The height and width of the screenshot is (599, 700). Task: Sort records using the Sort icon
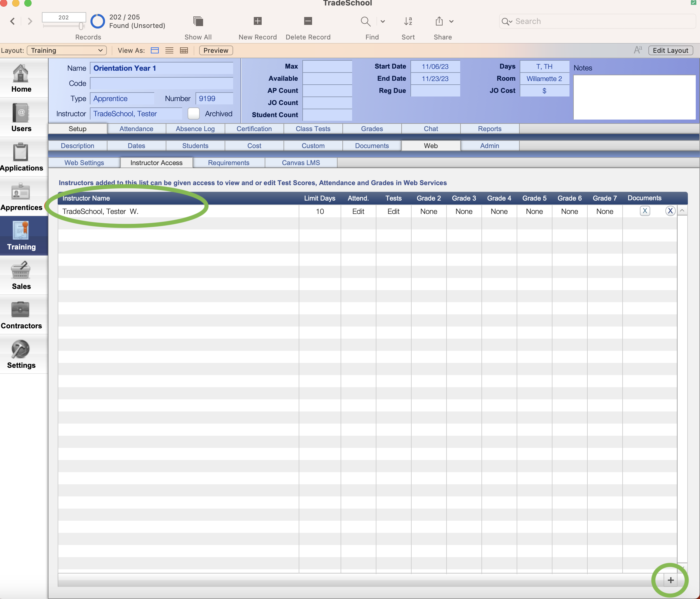[x=408, y=21]
